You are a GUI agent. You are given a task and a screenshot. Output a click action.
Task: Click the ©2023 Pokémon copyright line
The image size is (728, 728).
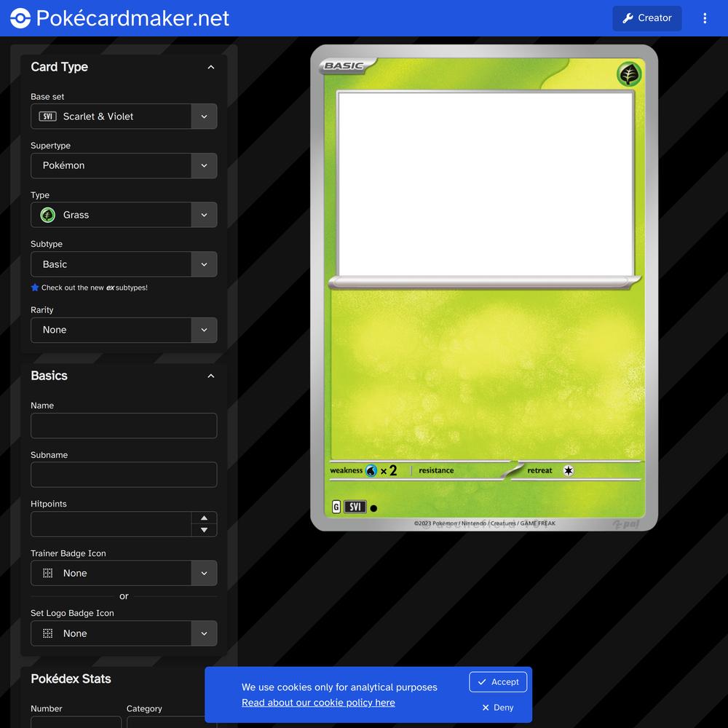pyautogui.click(x=484, y=523)
